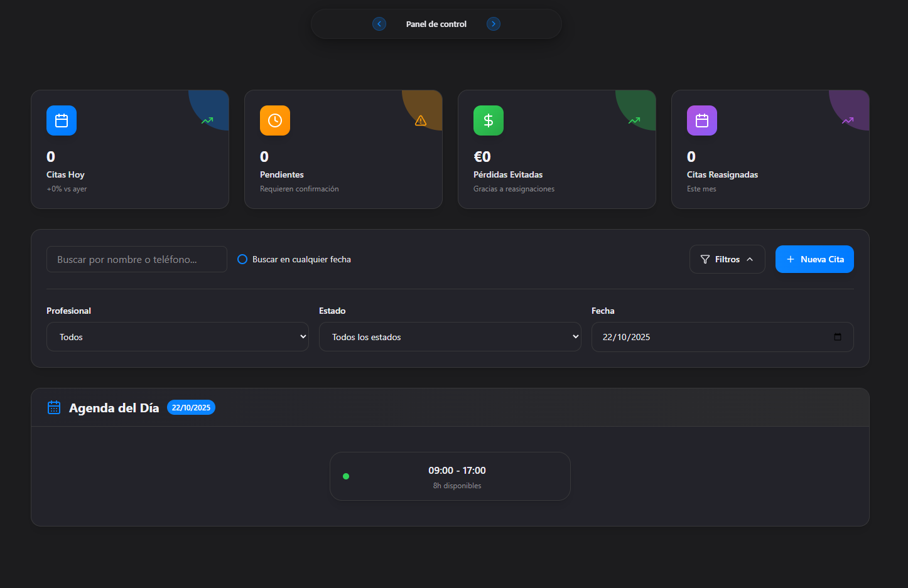Click the green availability dot in time slot
Viewport: 908px width, 588px height.
click(x=346, y=476)
